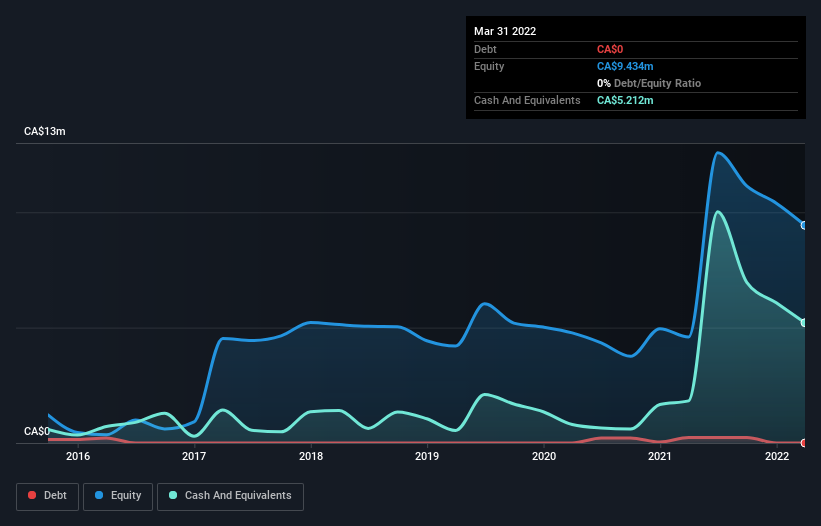Click the Debt value CA$0 in tooltip
The height and width of the screenshot is (526, 821).
(610, 49)
